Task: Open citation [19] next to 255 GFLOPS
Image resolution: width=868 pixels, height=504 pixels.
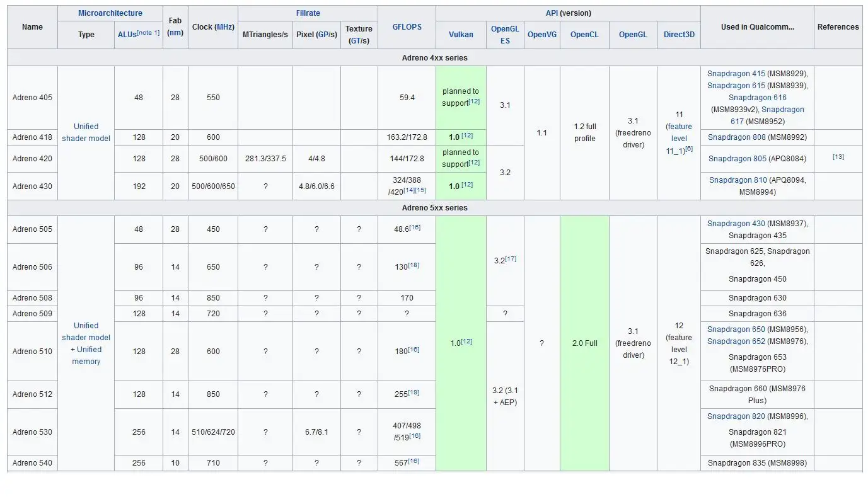Action: pos(414,392)
